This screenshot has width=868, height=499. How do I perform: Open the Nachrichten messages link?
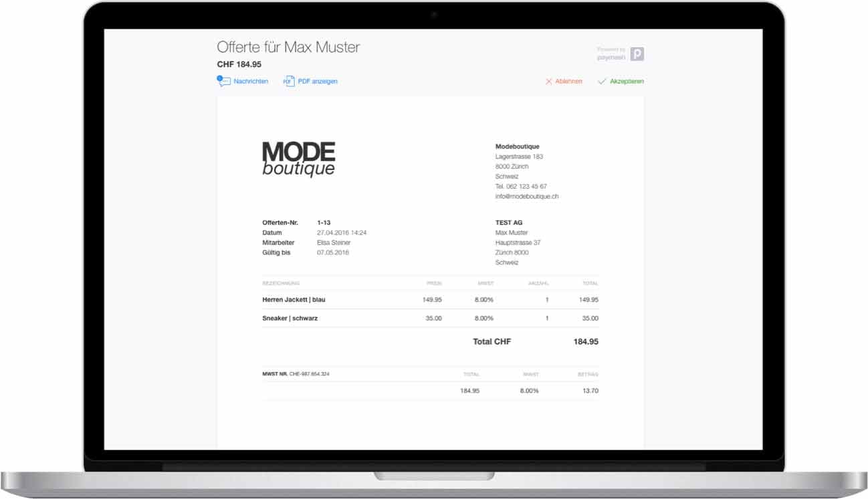coord(251,82)
